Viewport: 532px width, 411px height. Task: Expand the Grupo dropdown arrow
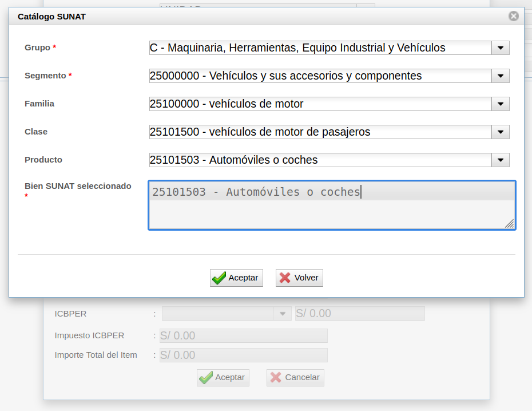click(501, 48)
